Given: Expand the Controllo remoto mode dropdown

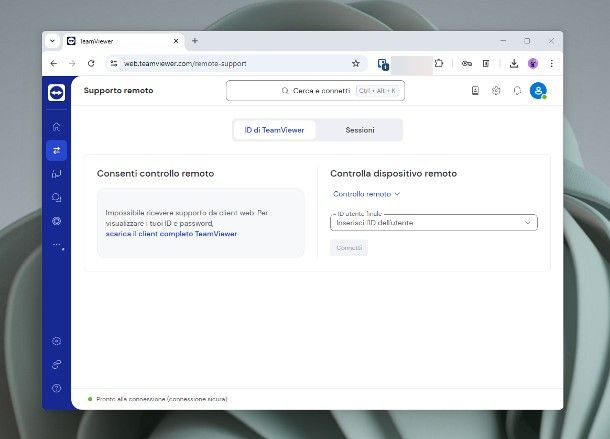Looking at the screenshot, I should pyautogui.click(x=366, y=194).
